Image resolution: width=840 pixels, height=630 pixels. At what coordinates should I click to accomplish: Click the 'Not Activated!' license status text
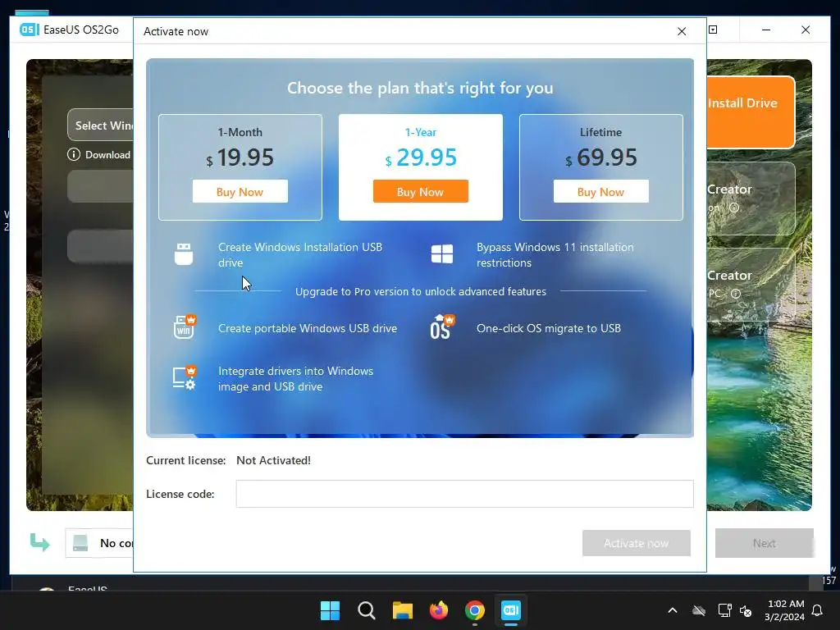tap(273, 460)
